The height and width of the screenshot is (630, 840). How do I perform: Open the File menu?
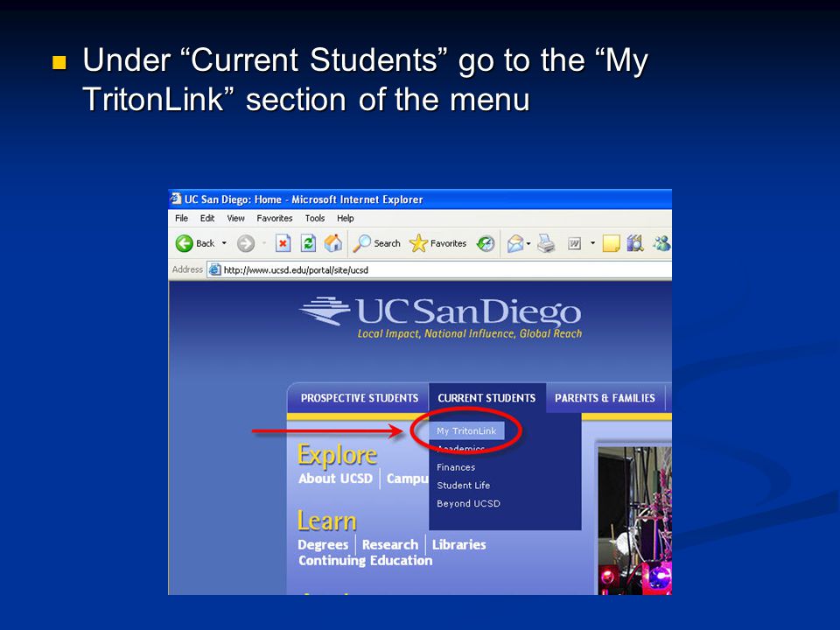point(182,218)
